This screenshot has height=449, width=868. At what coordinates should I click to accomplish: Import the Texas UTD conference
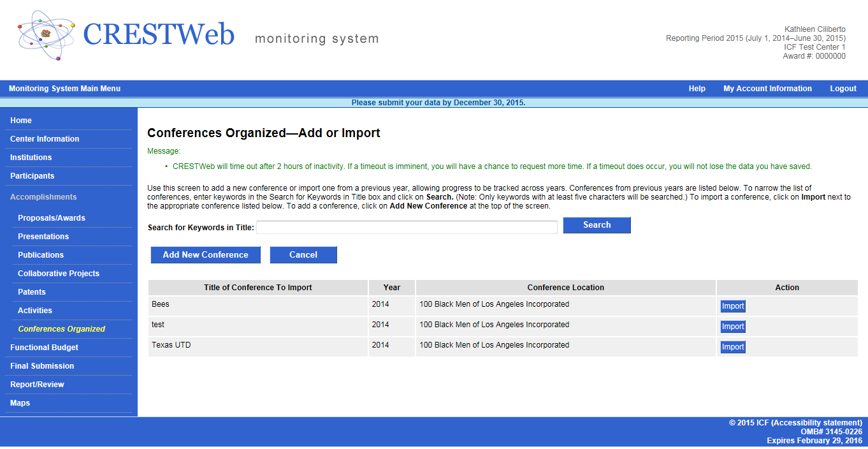click(x=733, y=347)
